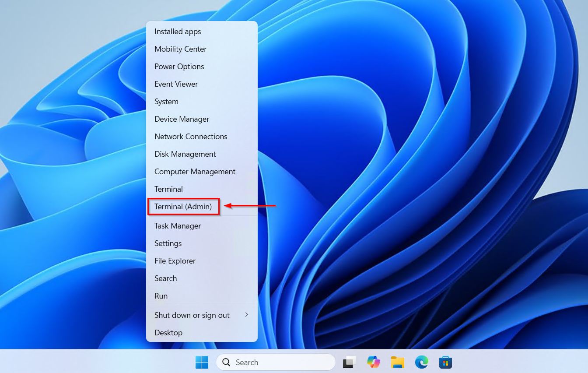Launch Copilot from the taskbar
Viewport: 588px width, 373px height.
(x=373, y=362)
